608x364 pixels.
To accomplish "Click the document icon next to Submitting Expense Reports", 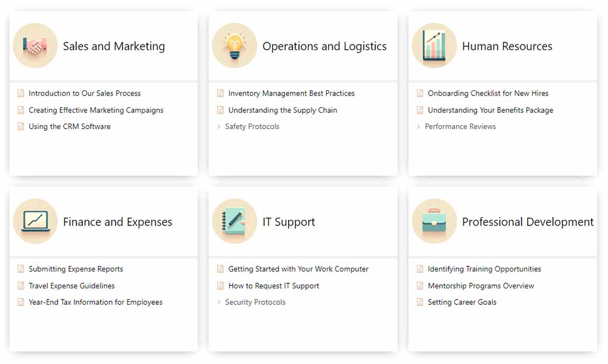I will click(x=21, y=269).
